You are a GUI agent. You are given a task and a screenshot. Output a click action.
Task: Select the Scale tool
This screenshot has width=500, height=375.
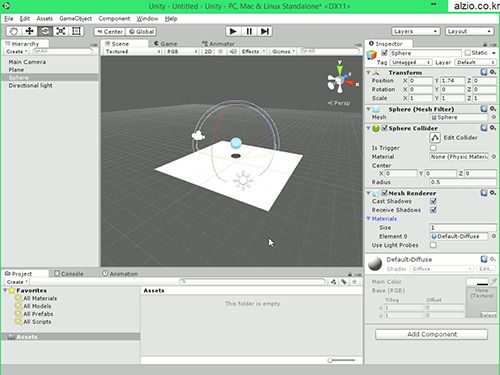61,31
